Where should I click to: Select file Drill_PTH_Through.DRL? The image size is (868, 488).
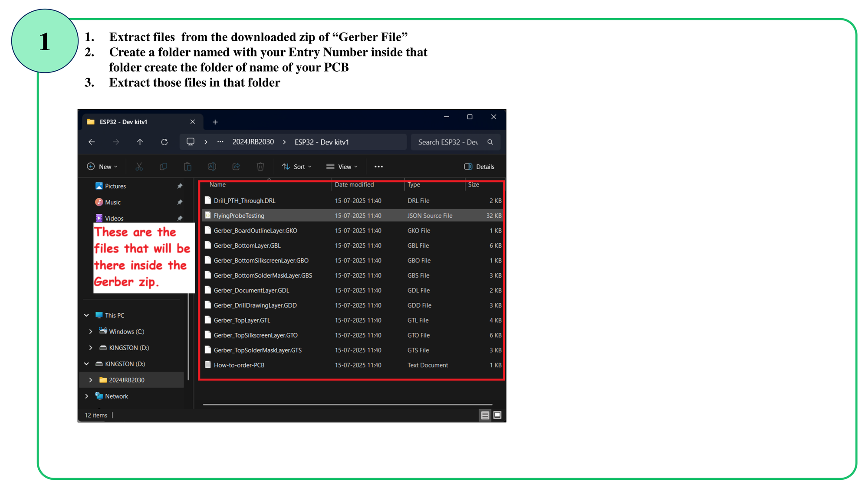(352, 200)
